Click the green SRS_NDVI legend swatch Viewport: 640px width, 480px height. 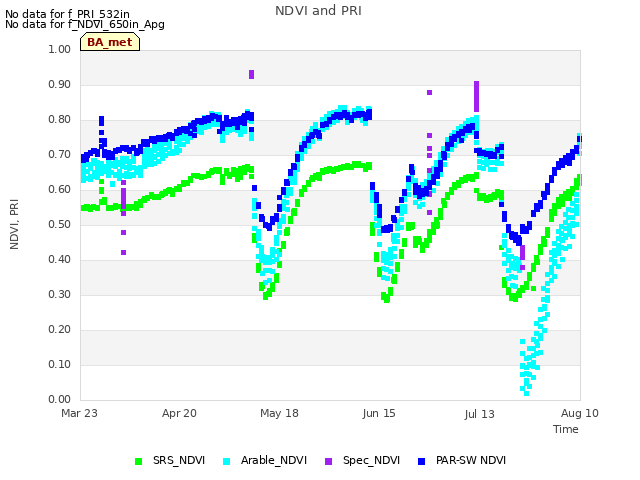pos(139,461)
